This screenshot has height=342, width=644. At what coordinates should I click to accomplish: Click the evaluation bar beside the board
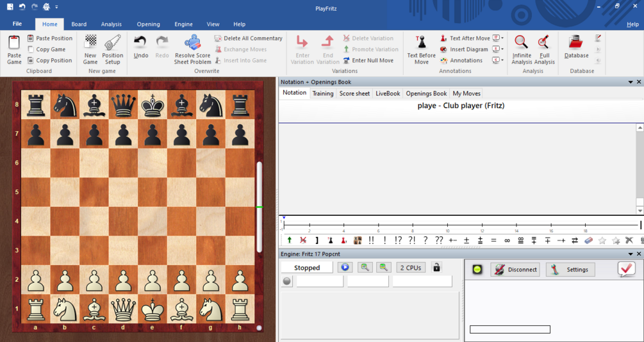(x=259, y=207)
